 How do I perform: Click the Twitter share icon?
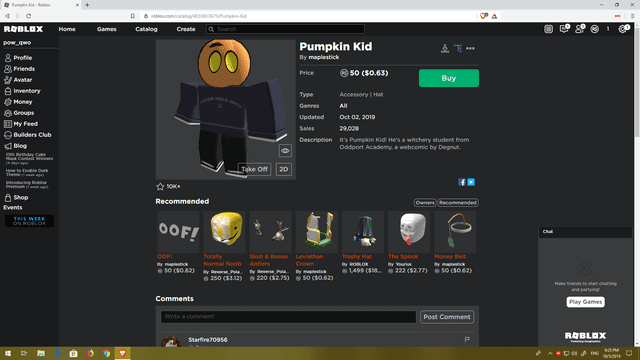point(471,182)
